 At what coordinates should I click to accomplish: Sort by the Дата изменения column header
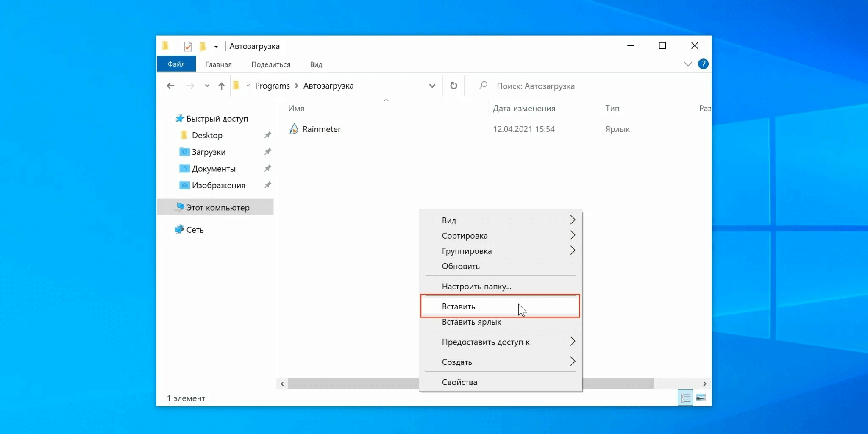pyautogui.click(x=524, y=108)
